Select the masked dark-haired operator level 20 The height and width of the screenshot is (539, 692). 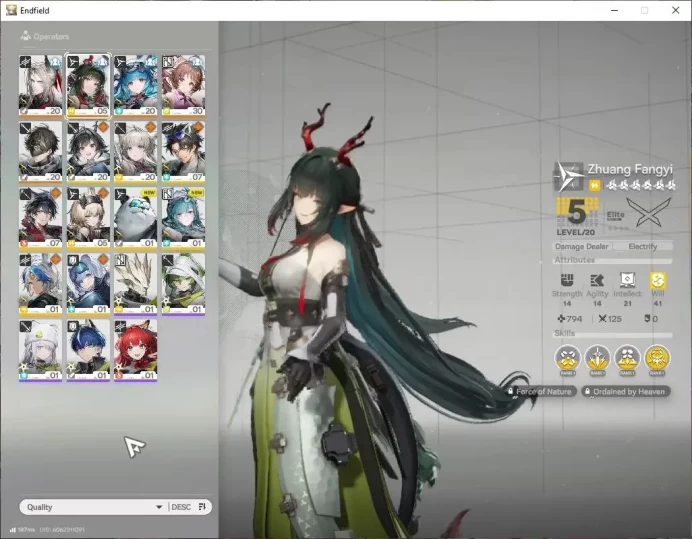[x=40, y=152]
